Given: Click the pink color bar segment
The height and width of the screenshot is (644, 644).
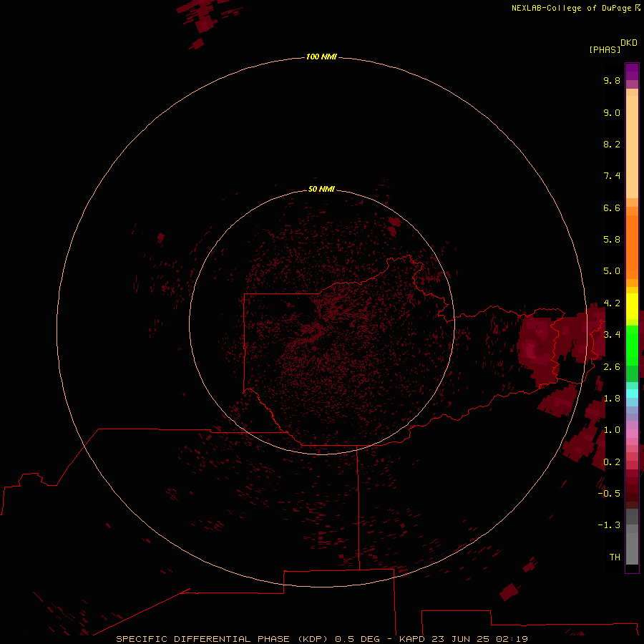Looking at the screenshot, I should point(632,434).
